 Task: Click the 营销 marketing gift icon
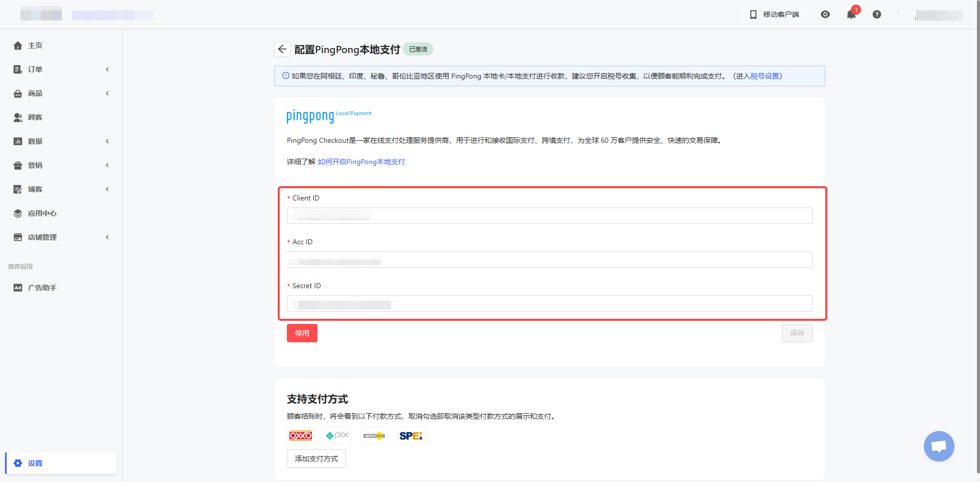[x=18, y=165]
